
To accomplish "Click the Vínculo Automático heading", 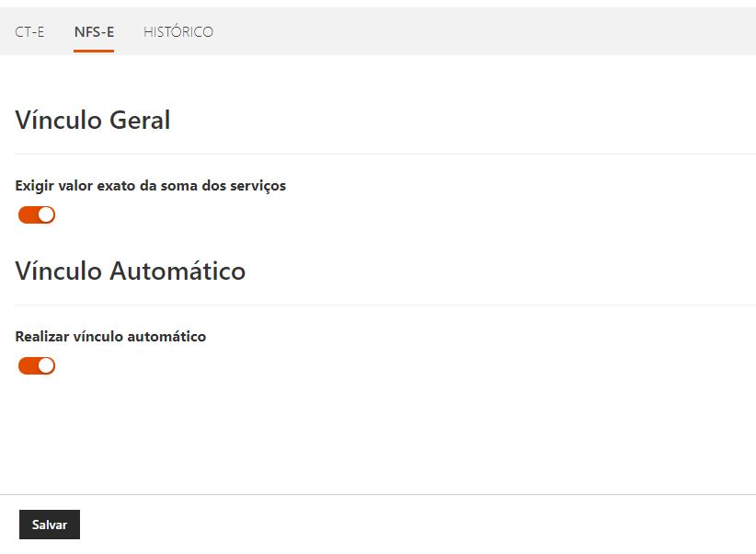I will (131, 271).
